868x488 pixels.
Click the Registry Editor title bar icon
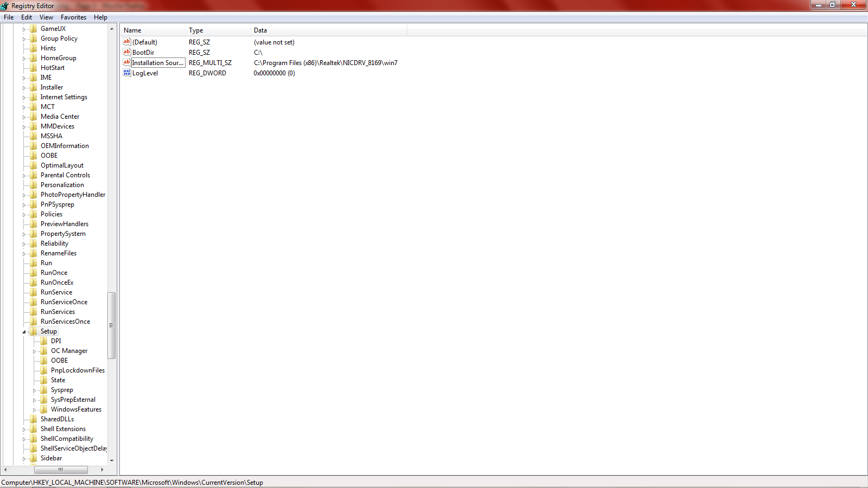point(4,6)
